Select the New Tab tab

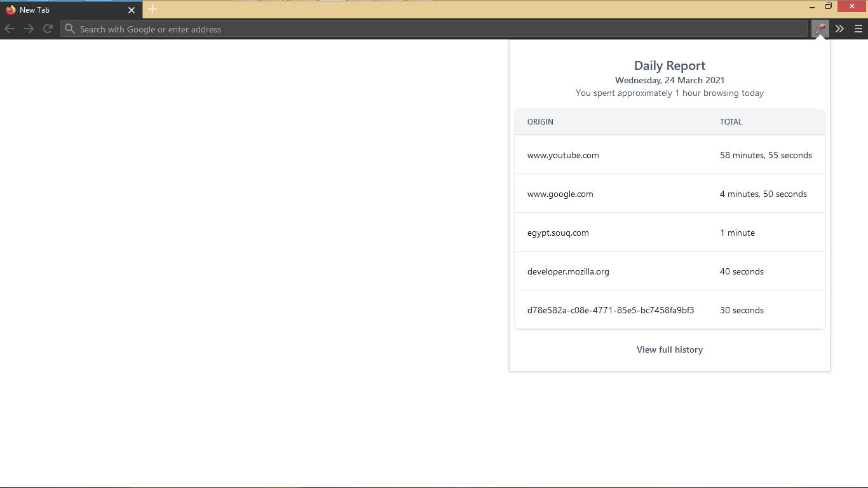coord(71,10)
